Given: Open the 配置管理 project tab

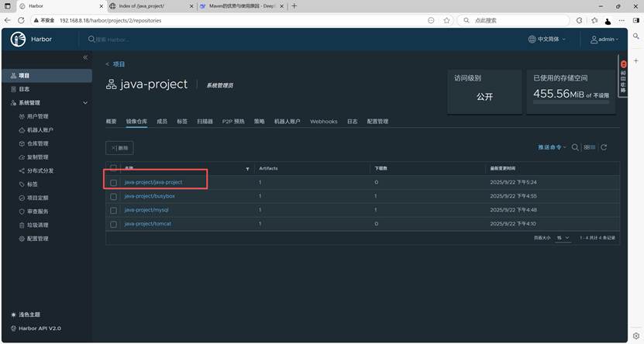Looking at the screenshot, I should click(x=377, y=122).
